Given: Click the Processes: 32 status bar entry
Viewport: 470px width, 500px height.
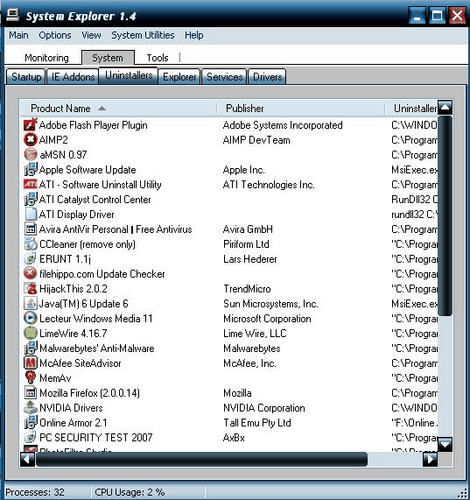Looking at the screenshot, I should point(35,492).
